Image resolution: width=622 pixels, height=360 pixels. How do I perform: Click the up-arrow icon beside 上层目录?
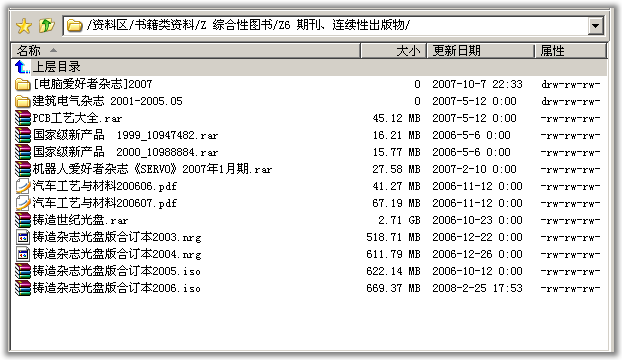click(x=22, y=67)
